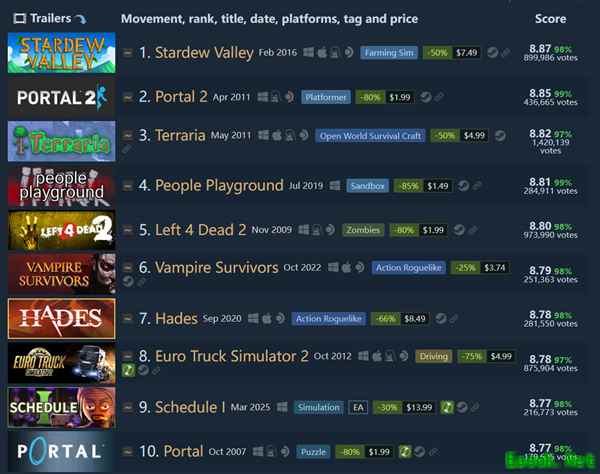The width and height of the screenshot is (600, 474).
Task: Click the green music icon on Portal row
Action: coord(405,451)
